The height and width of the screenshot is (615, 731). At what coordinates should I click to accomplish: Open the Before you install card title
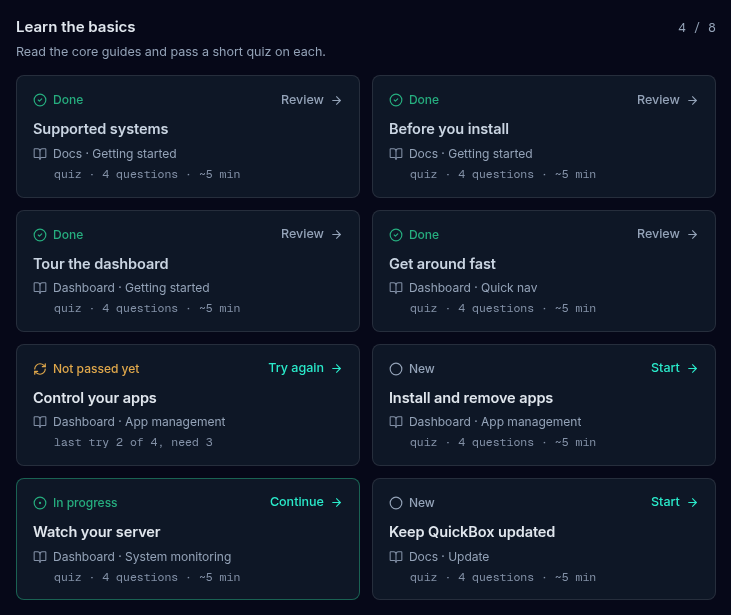(x=449, y=129)
